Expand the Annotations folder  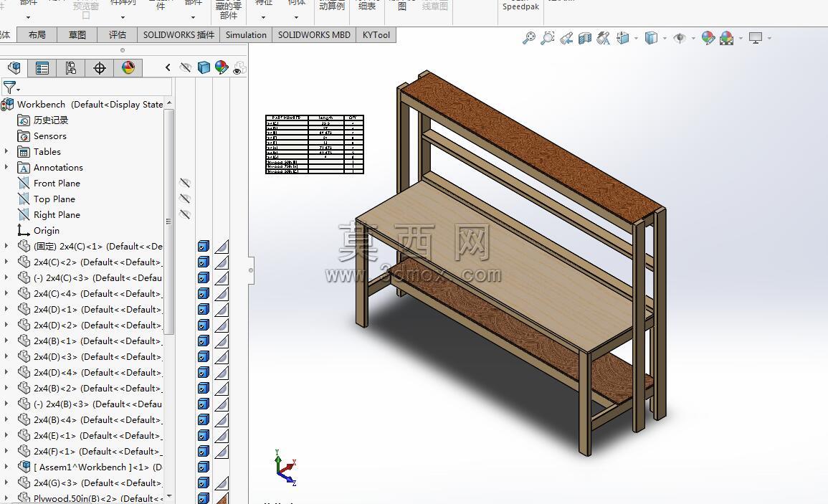6,168
